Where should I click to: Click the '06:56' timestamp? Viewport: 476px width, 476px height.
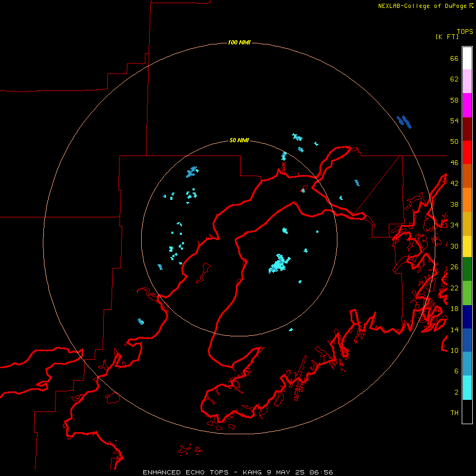(321, 472)
